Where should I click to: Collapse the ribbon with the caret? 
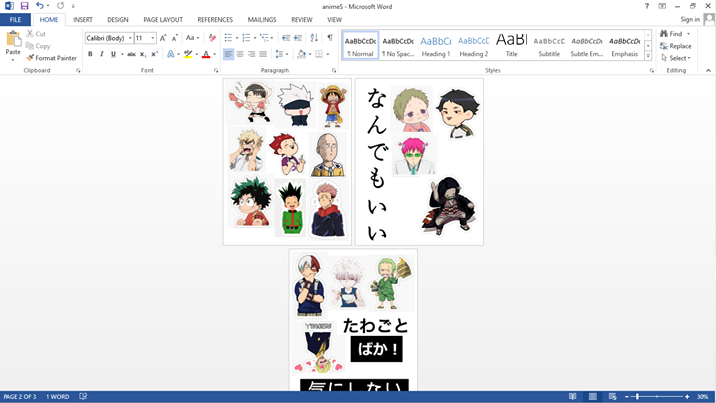point(708,70)
